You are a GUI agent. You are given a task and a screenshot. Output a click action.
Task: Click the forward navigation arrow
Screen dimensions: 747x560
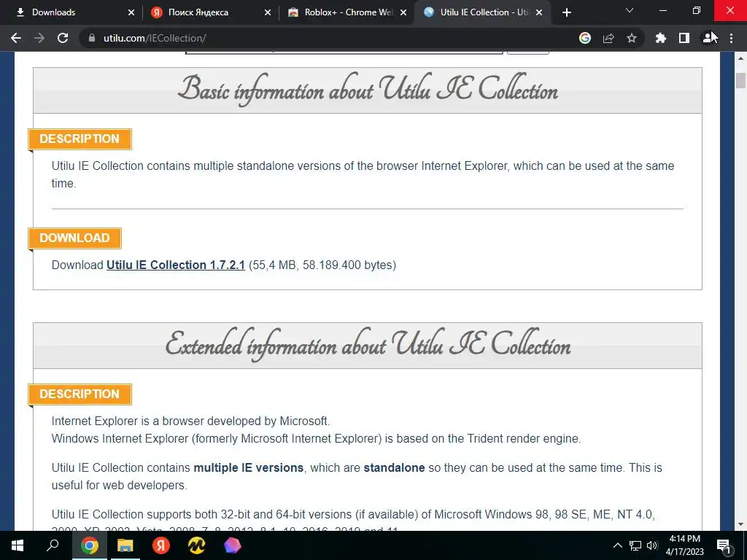(x=39, y=38)
